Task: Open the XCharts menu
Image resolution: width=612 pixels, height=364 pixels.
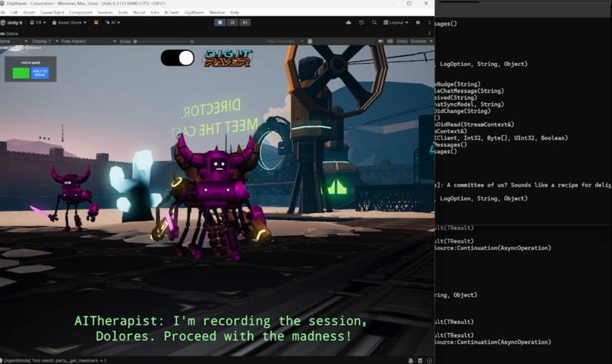Action: [x=172, y=12]
